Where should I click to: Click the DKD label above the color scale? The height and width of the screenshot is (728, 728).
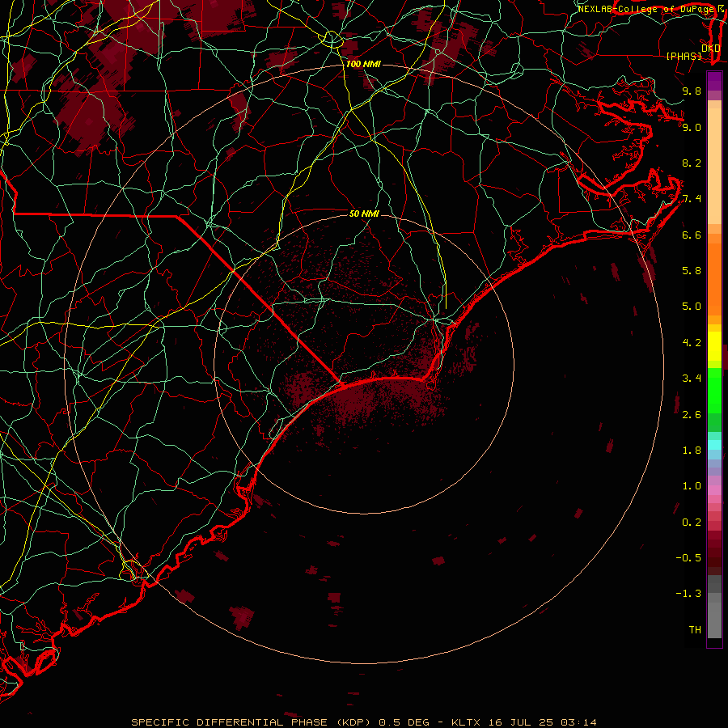click(711, 48)
